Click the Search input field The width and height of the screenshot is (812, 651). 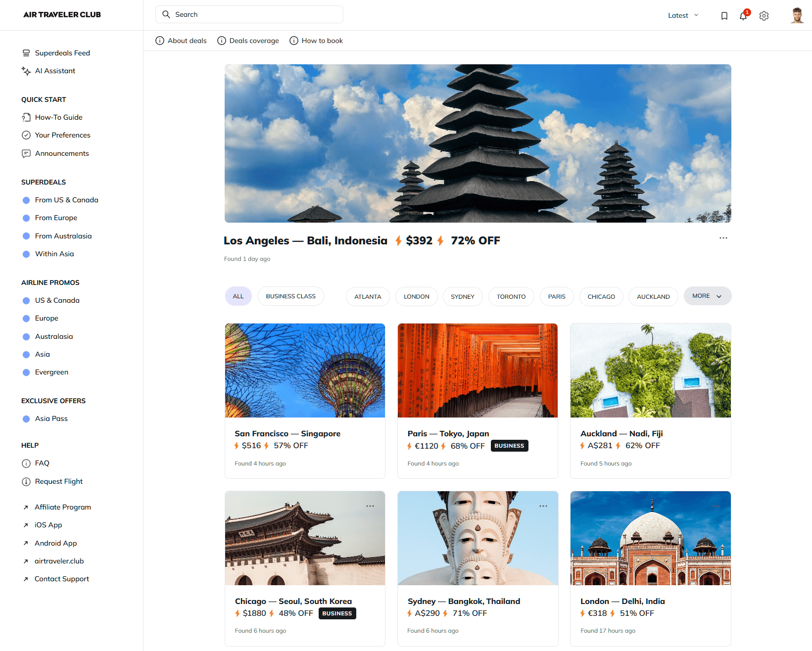click(x=249, y=14)
